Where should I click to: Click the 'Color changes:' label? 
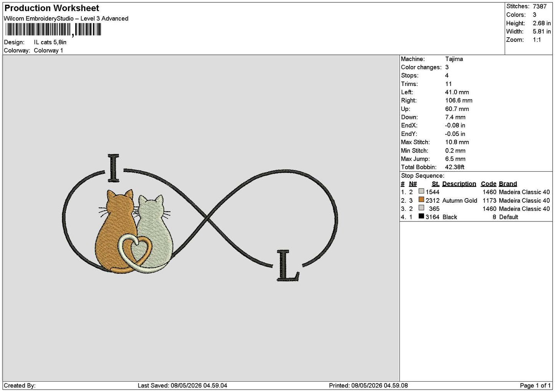coord(421,67)
